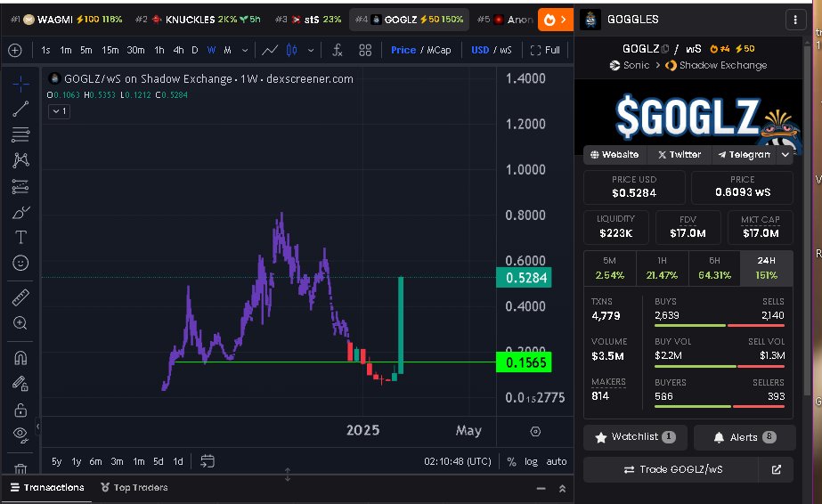Select the pattern drawing tool
This screenshot has width=822, height=504.
coord(20,160)
